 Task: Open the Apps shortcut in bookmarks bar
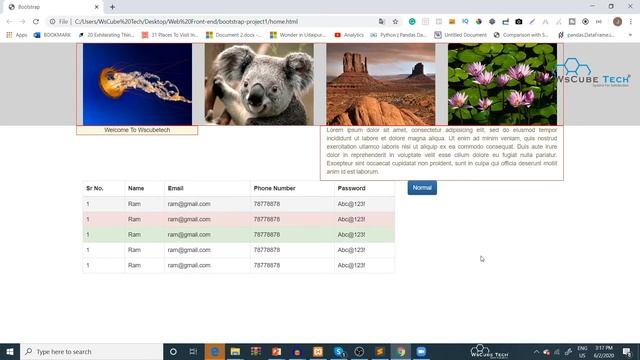tap(17, 35)
